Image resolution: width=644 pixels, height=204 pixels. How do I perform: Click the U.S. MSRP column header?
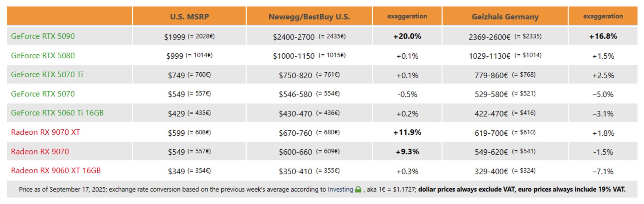(190, 16)
